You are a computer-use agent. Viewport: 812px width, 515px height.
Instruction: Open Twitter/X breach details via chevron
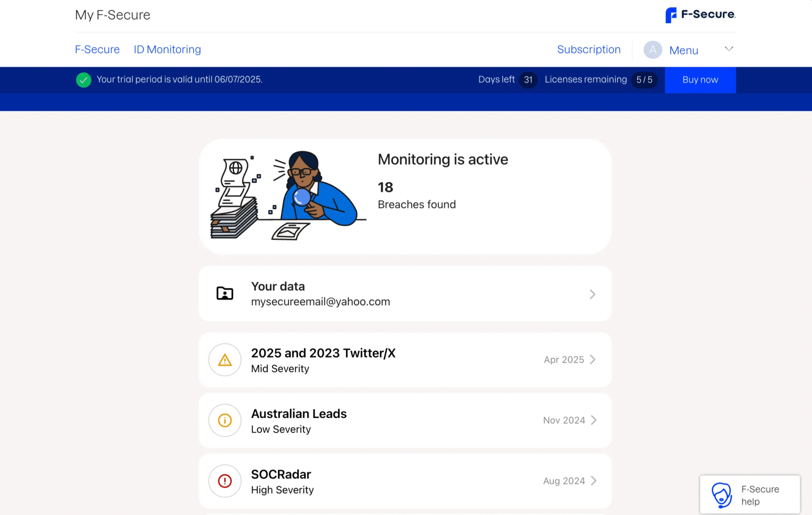pyautogui.click(x=593, y=359)
